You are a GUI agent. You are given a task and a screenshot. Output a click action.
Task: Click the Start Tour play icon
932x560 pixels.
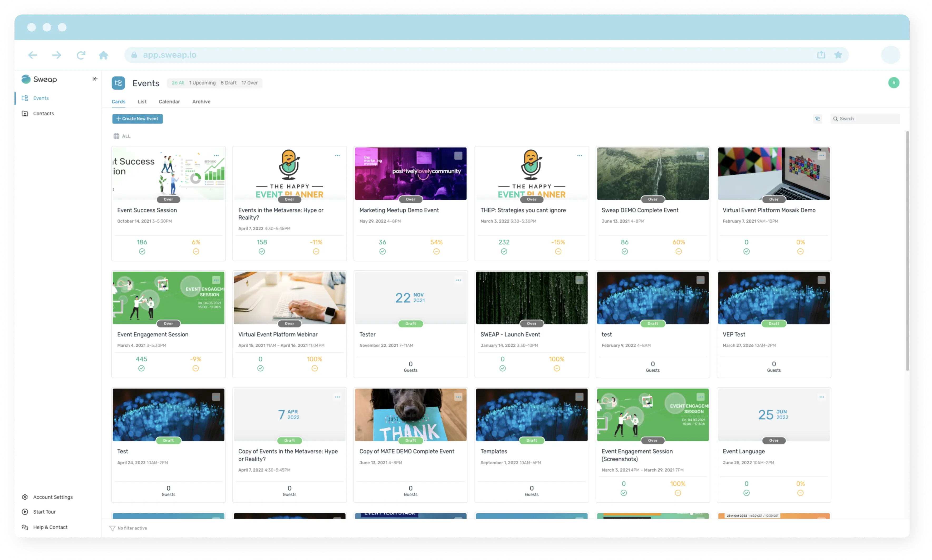pyautogui.click(x=25, y=512)
